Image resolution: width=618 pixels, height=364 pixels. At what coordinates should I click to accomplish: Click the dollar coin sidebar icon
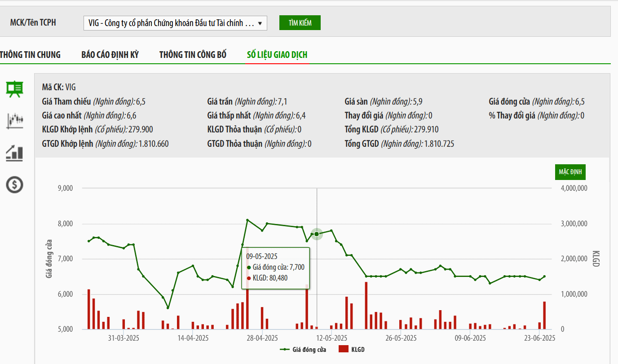[x=14, y=184]
